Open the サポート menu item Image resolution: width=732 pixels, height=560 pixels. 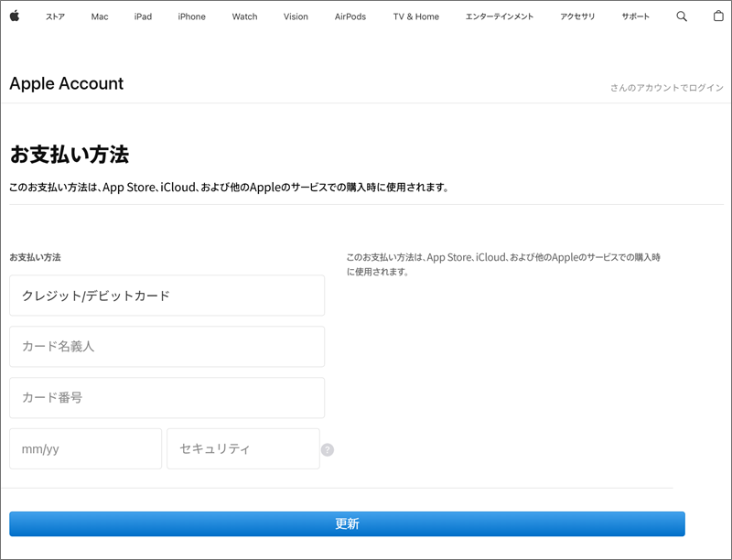coord(635,16)
